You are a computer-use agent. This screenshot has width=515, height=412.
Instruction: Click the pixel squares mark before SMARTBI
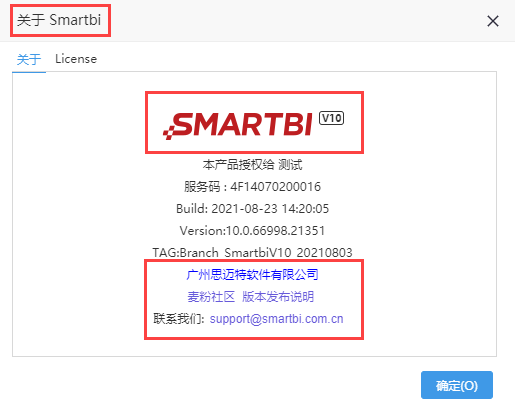(169, 132)
